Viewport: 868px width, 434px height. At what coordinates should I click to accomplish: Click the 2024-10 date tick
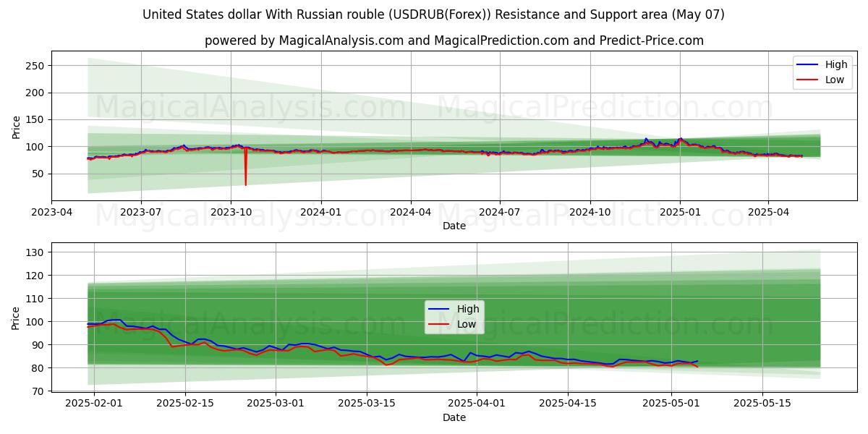590,213
